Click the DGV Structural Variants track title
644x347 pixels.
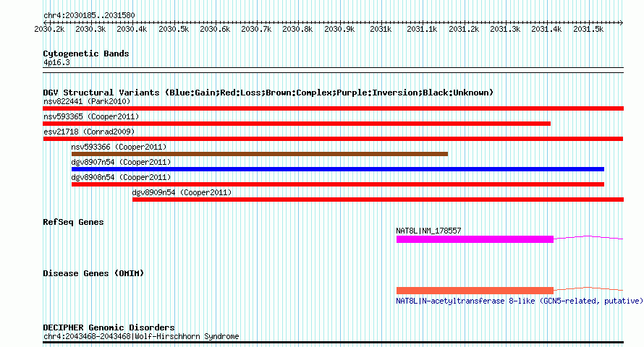tap(268, 93)
